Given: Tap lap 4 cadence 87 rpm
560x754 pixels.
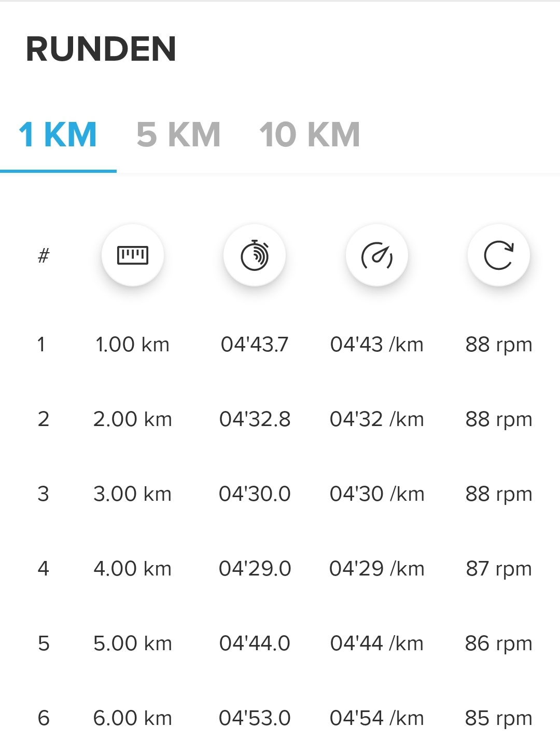Looking at the screenshot, I should pyautogui.click(x=499, y=569).
